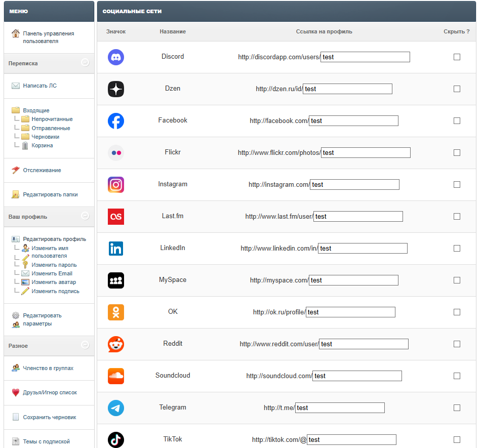Viewport: 481px width, 448px height.
Task: Click the Dzen profile input field
Action: click(x=347, y=89)
